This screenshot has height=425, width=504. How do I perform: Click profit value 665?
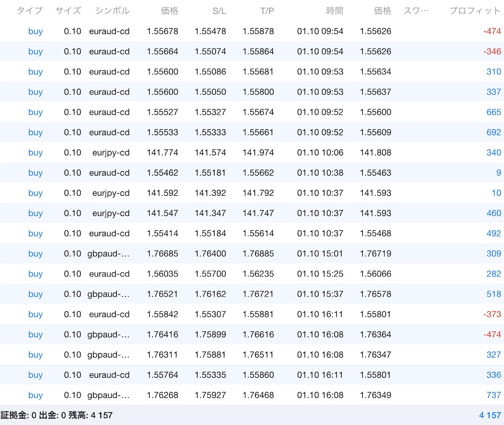[x=493, y=112]
